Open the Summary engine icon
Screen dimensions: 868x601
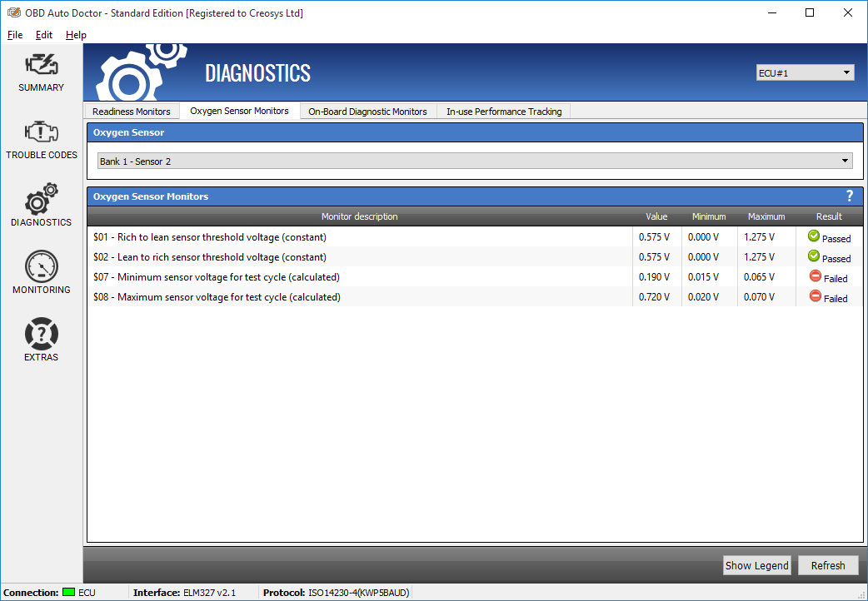[x=41, y=66]
